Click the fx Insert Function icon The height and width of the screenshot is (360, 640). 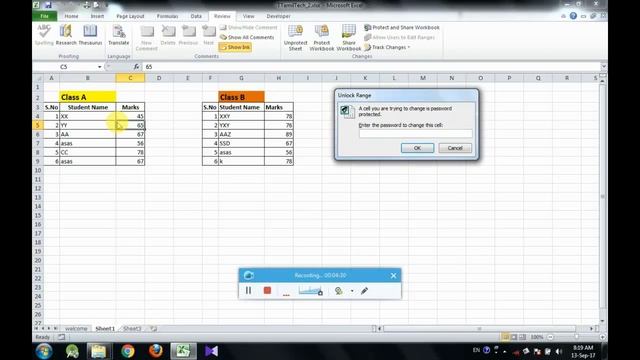pyautogui.click(x=136, y=67)
